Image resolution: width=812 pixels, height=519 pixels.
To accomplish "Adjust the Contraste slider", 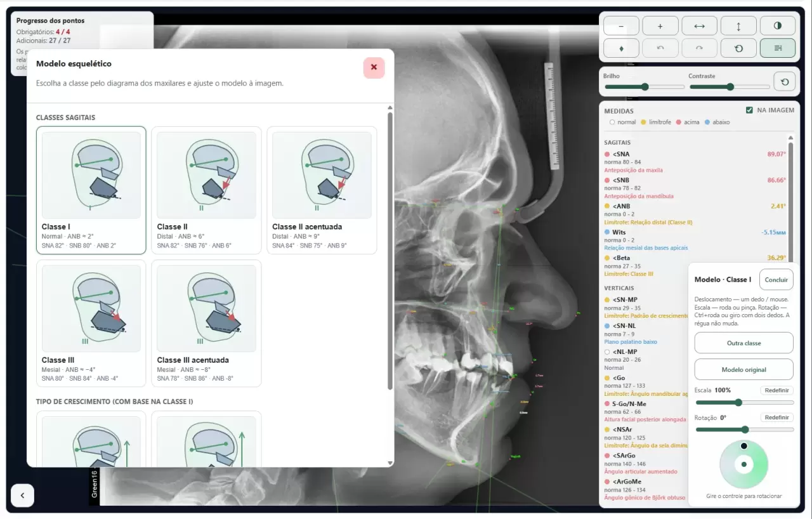I will pyautogui.click(x=729, y=87).
